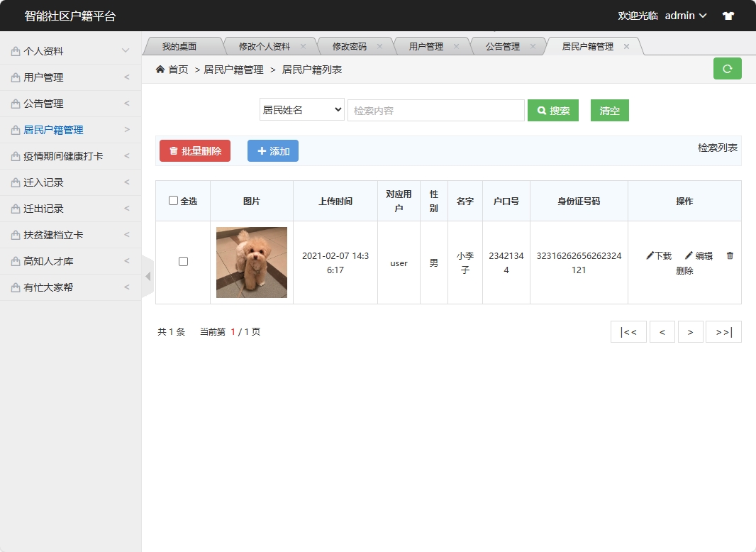Screen dimensions: 756x552
Task: Open the admin user dropdown menu
Action: click(685, 16)
